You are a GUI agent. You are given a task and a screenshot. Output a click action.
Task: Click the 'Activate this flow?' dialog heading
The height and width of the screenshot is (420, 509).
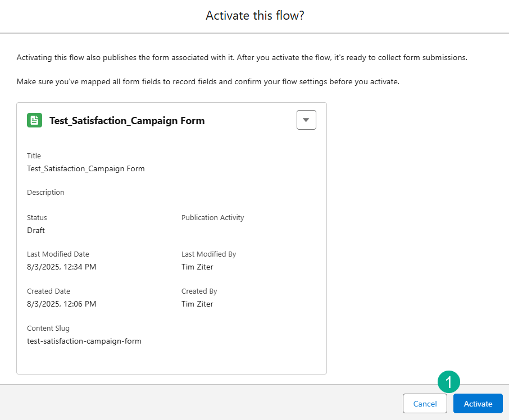point(254,16)
